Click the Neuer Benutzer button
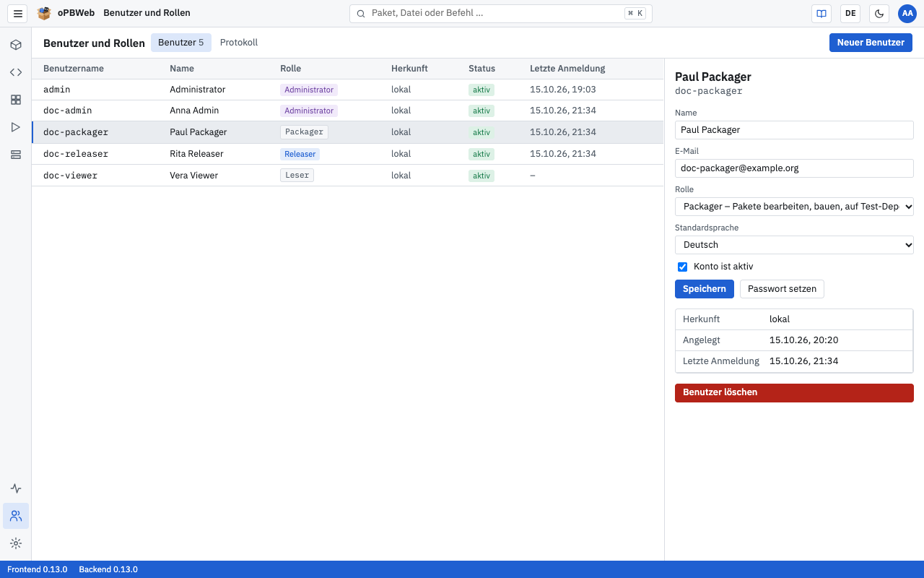 (871, 43)
